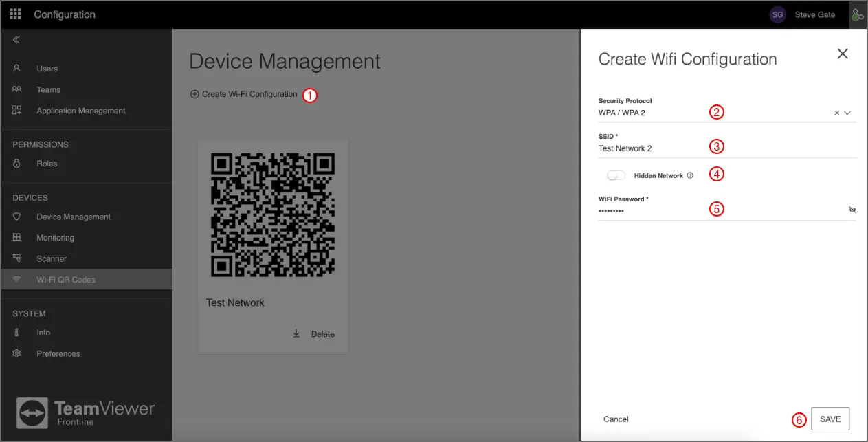This screenshot has height=442, width=868.
Task: Toggle the Hidden Network switch
Action: point(616,175)
